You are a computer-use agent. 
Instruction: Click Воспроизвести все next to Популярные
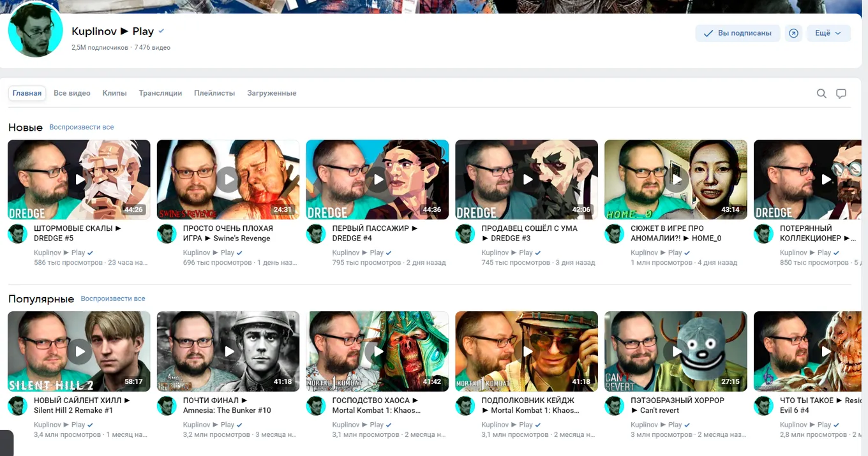pyautogui.click(x=113, y=298)
